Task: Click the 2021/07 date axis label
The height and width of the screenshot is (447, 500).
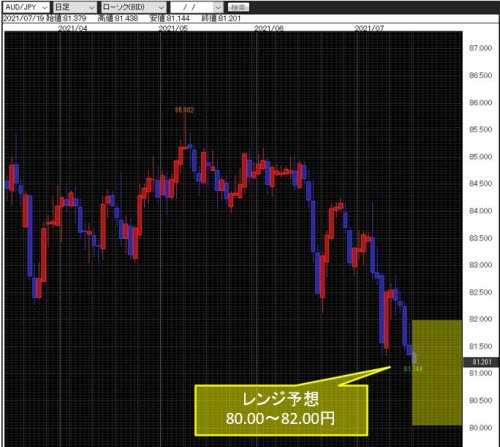Action: point(369,28)
